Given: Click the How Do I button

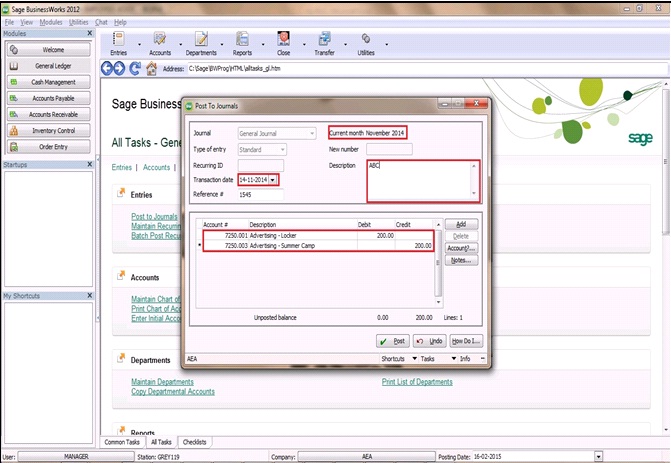Looking at the screenshot, I should coord(466,341).
